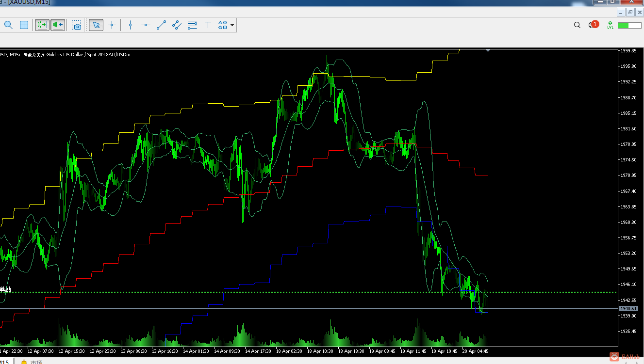Click the current price label 1940.61
Screen dimensions: 644x364
click(x=629, y=308)
